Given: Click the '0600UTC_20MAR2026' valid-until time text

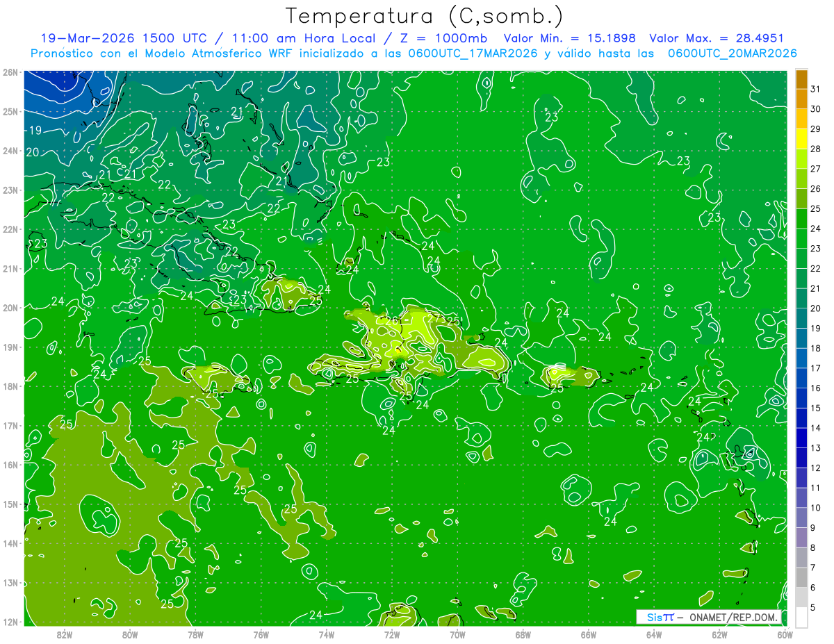Looking at the screenshot, I should click(733, 53).
